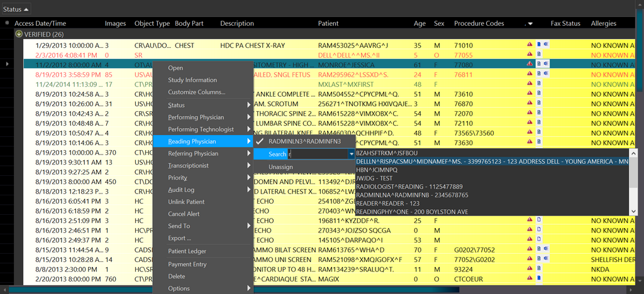Collapse the VERIFIED (26) group
This screenshot has height=294, width=644.
(19, 34)
